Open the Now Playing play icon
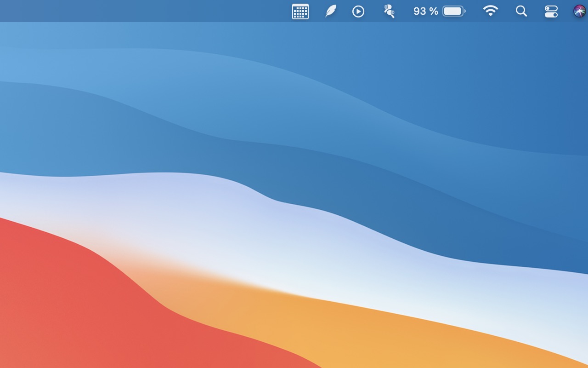Viewport: 588px width, 368px height. pyautogui.click(x=358, y=11)
